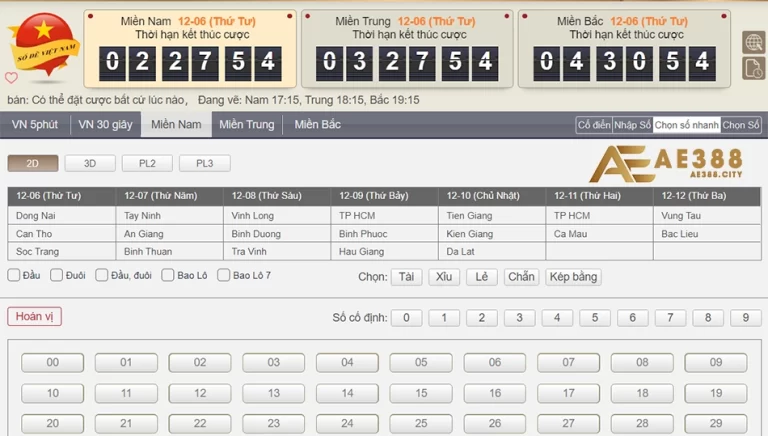768x436 pixels.
Task: Check the Bao Lô 7 checkbox
Action: coord(224,275)
